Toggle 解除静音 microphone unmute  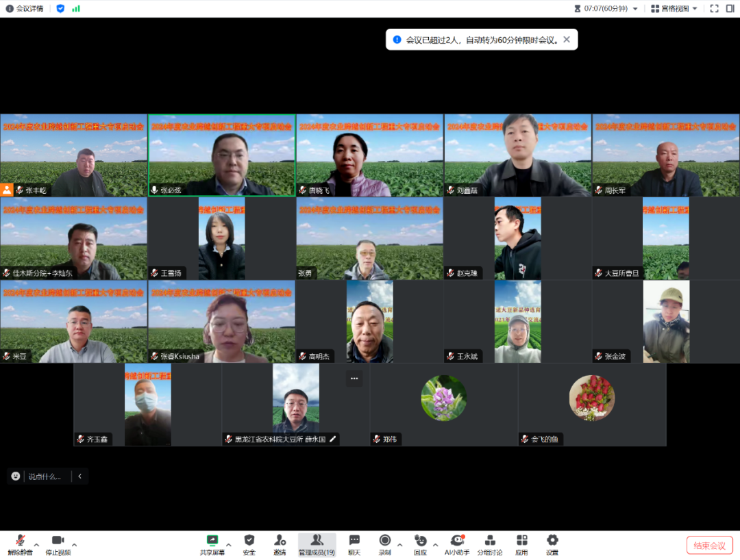[x=20, y=544]
